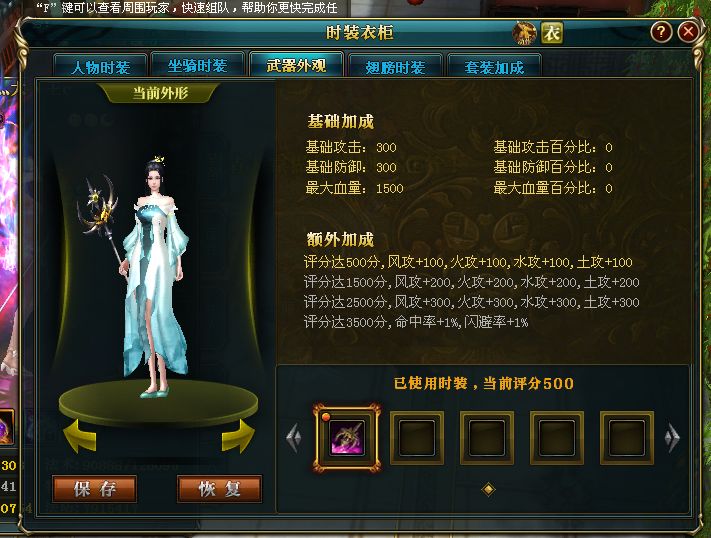This screenshot has width=711, height=538.
Task: Select the 武器外观 tab
Action: click(296, 65)
